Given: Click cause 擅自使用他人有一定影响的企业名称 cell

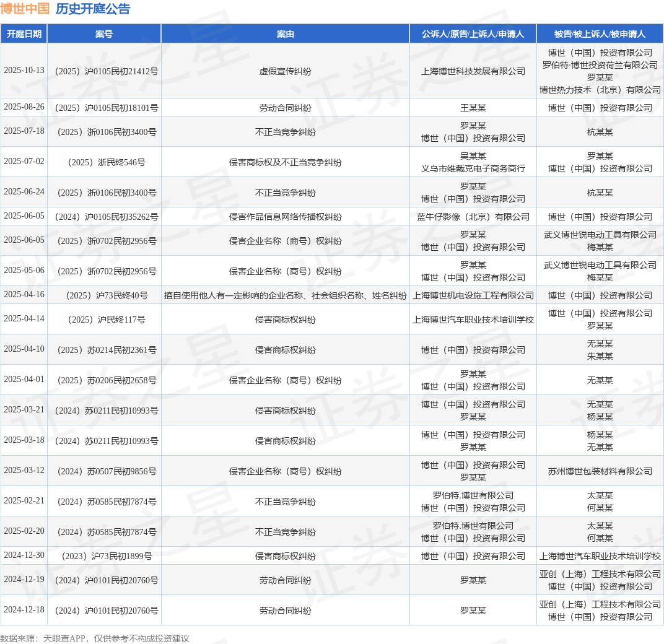Looking at the screenshot, I should [286, 295].
